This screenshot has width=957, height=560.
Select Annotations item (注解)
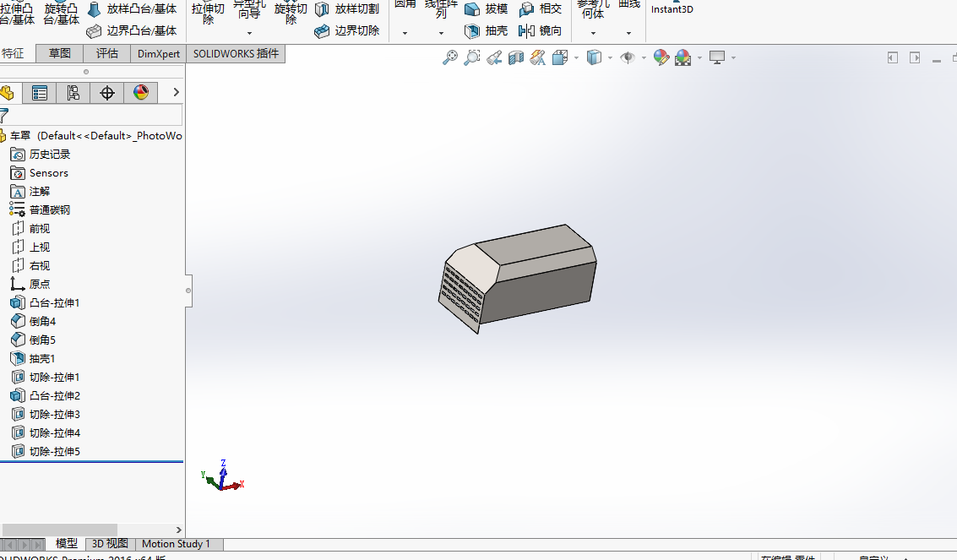(30, 192)
